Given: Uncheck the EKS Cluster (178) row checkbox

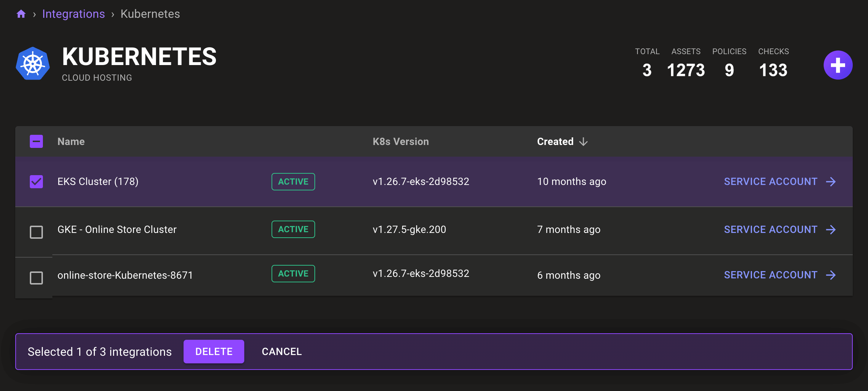Looking at the screenshot, I should (36, 181).
